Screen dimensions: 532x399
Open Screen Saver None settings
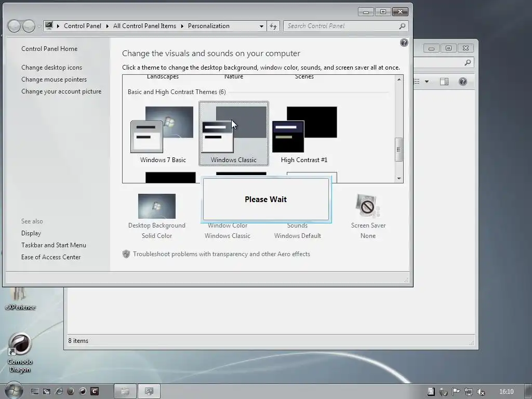coord(368,216)
